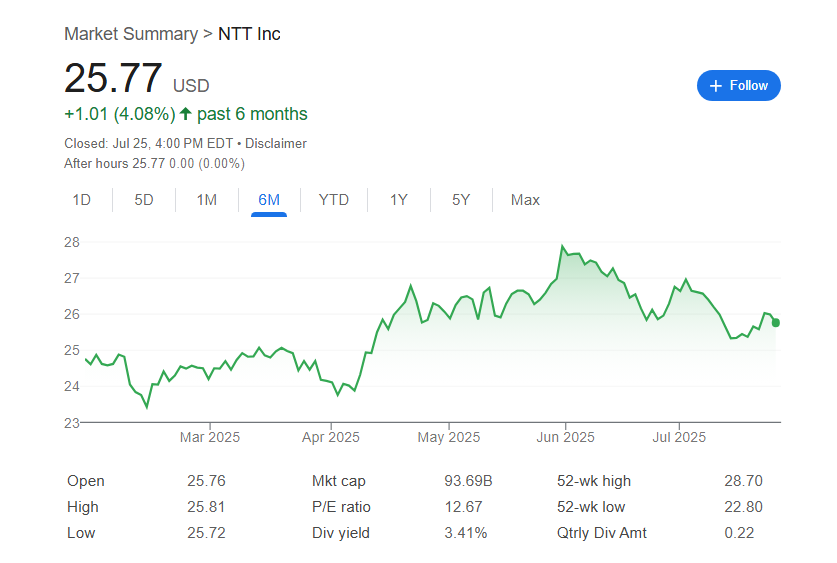Click the High value 25.81
Viewport: 837px width, 563px height.
point(206,506)
